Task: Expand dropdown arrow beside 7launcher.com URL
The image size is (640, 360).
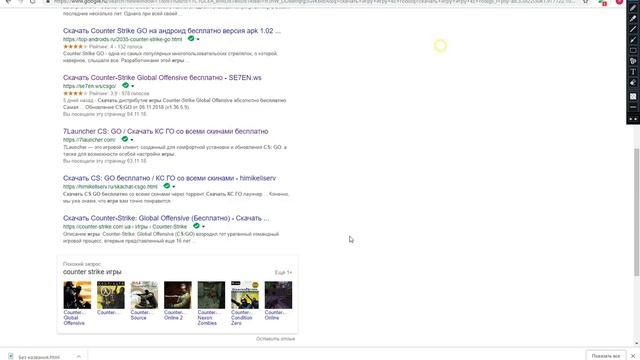Action: click(132, 140)
